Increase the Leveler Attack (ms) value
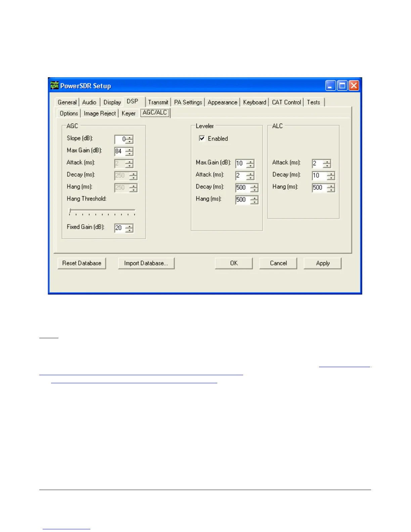Screen dimensions: 411x532 pos(251,173)
